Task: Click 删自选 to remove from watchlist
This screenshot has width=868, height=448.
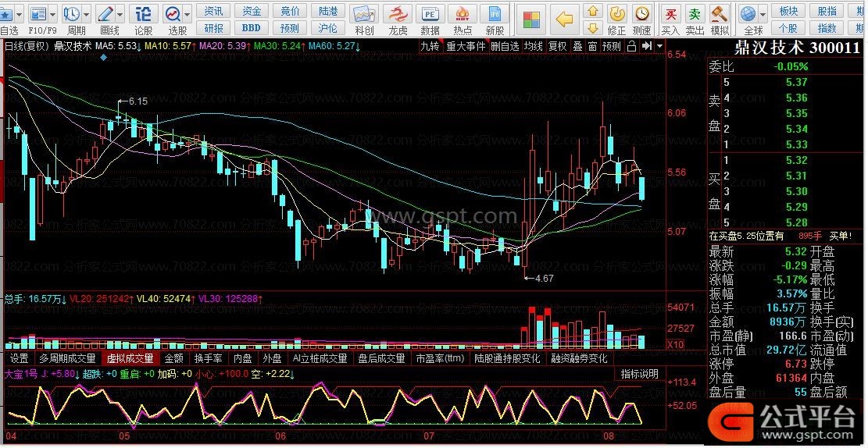Action: [x=505, y=47]
